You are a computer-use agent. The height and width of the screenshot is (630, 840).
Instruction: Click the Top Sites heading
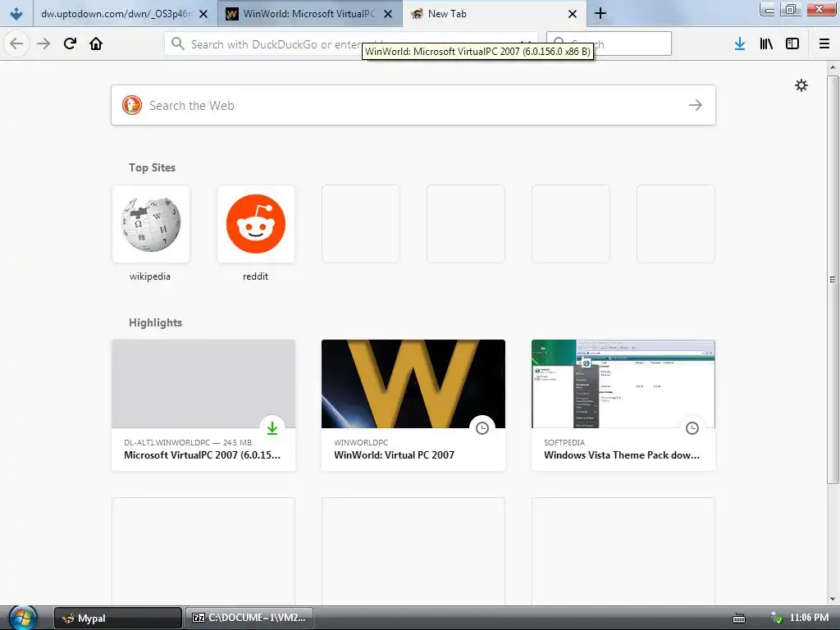[x=152, y=167]
